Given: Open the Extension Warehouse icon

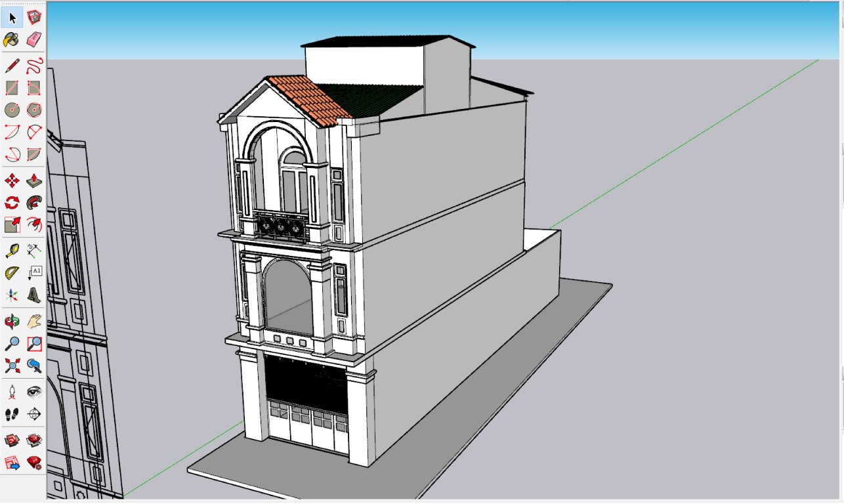Looking at the screenshot, I should 34,440.
